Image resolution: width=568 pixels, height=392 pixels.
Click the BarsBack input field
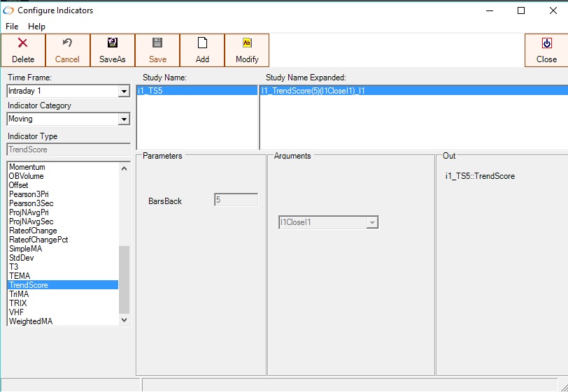coord(236,200)
